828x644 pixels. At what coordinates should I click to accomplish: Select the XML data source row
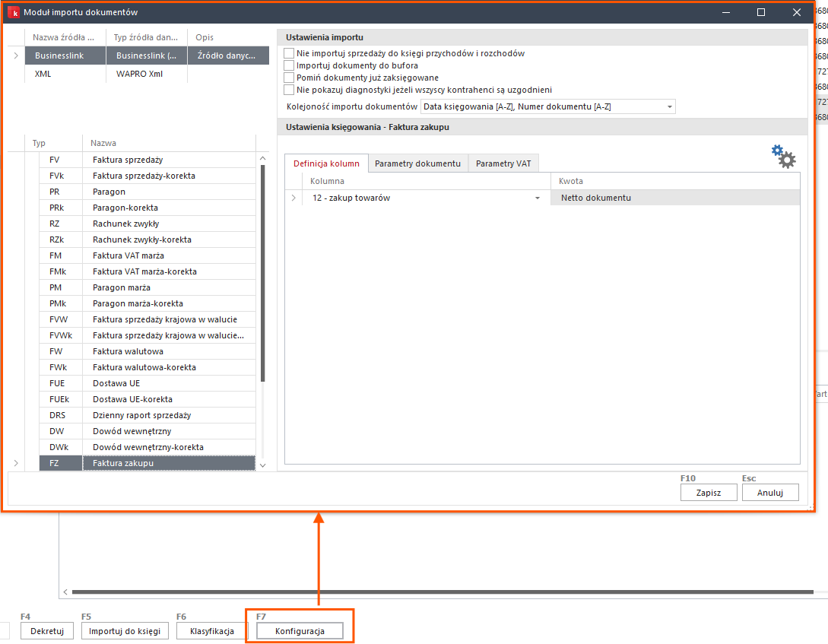pyautogui.click(x=43, y=74)
